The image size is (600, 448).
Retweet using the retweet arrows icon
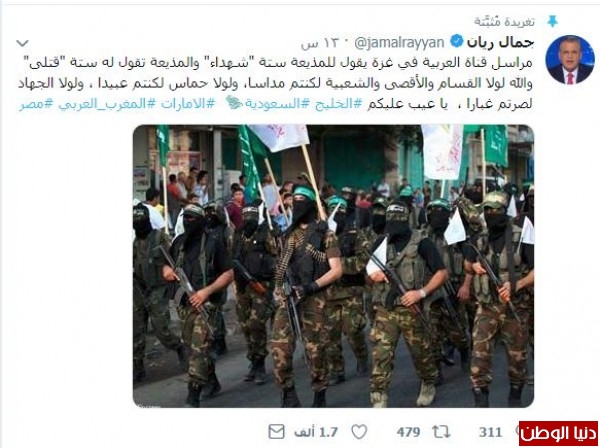click(441, 432)
